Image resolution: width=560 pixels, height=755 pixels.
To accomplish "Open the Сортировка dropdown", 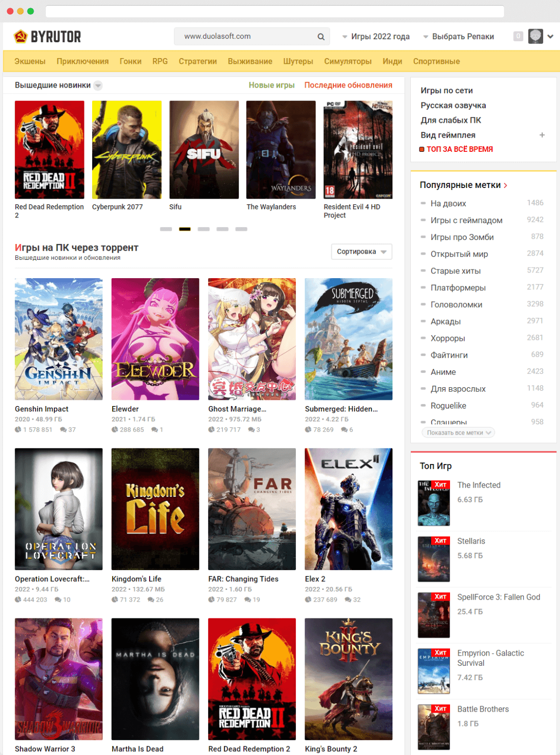I will (361, 252).
